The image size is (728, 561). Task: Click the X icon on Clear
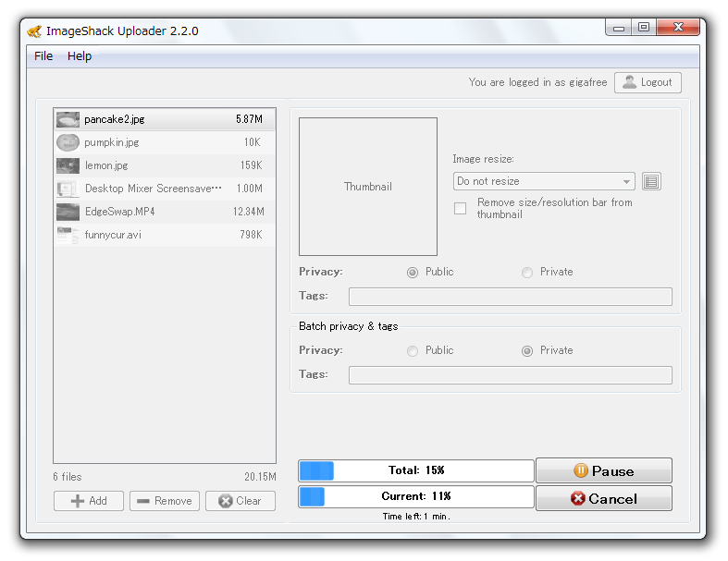226,501
